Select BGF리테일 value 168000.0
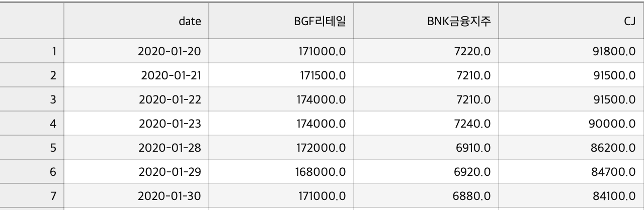The image size is (644, 210). tap(281, 172)
